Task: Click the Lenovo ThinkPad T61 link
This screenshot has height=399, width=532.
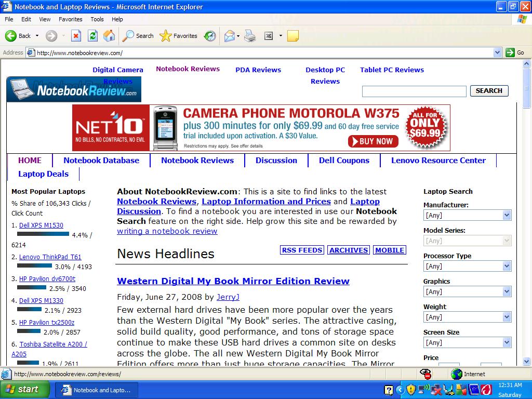Action: 50,257
